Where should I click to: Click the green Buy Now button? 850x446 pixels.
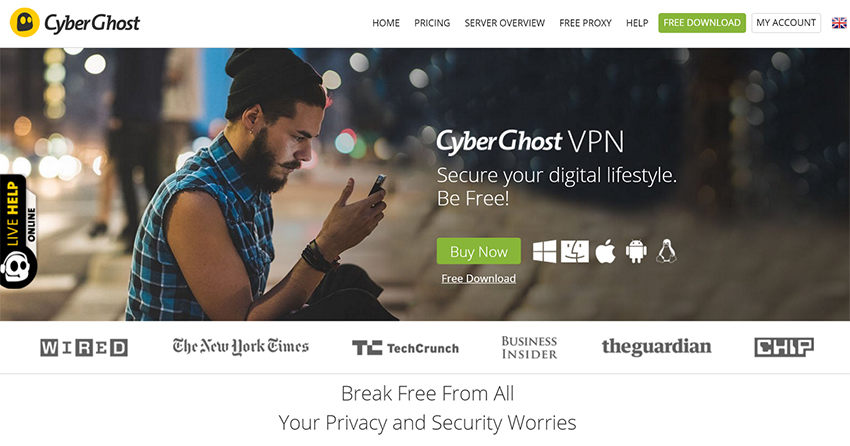(x=479, y=251)
